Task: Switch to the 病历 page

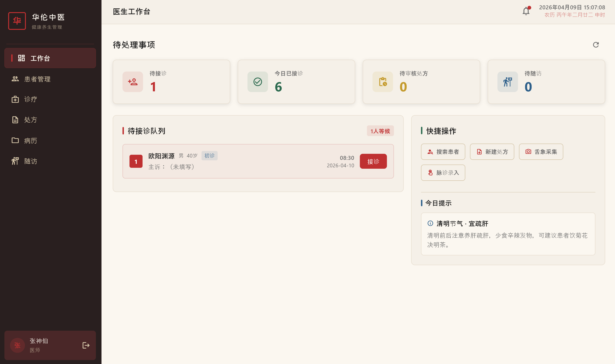Action: [30, 141]
